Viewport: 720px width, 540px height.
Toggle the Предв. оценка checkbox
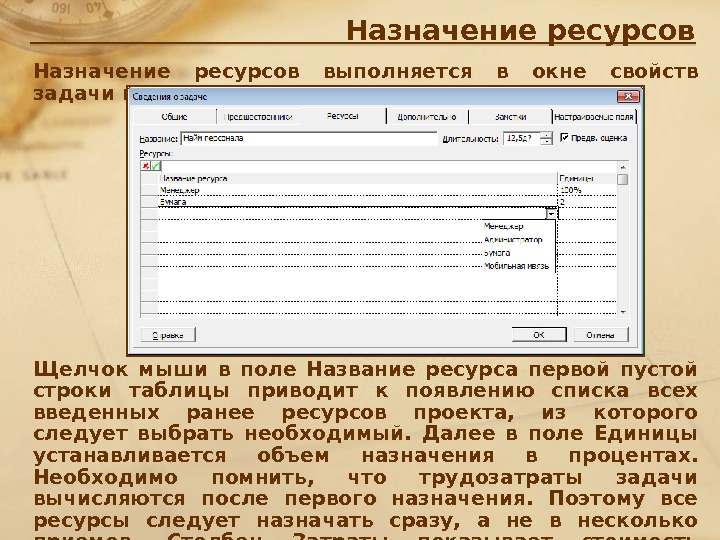tap(564, 137)
